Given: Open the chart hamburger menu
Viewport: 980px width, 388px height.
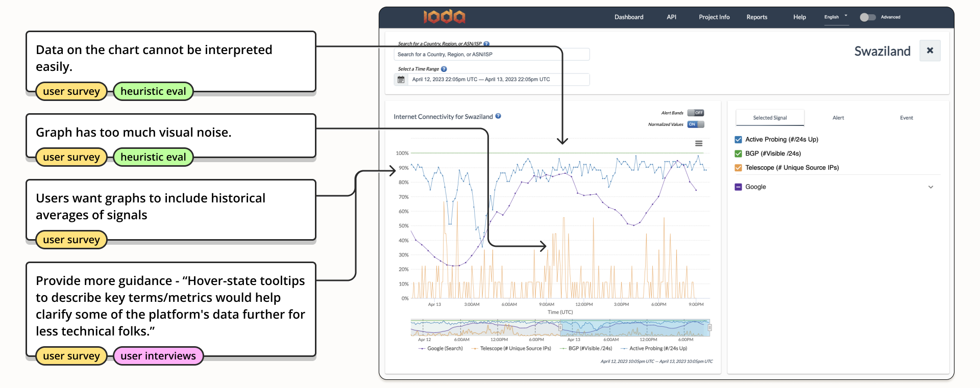Looking at the screenshot, I should [699, 143].
